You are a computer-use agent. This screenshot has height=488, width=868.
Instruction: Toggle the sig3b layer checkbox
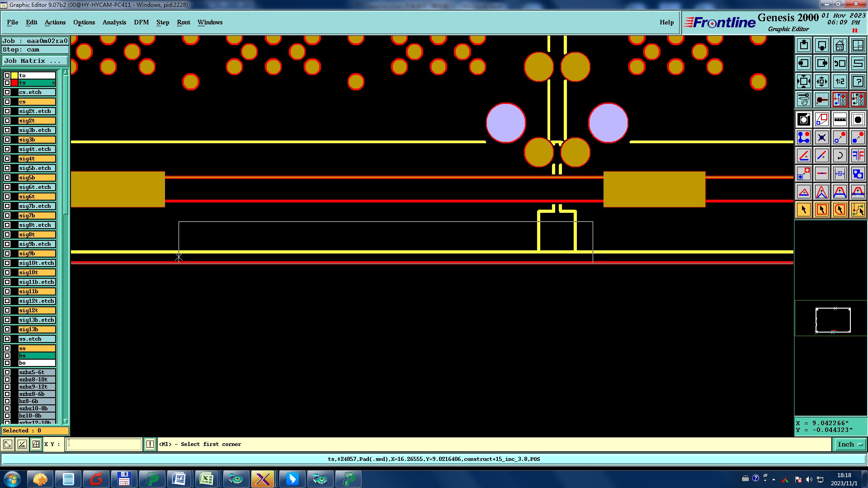tap(7, 140)
